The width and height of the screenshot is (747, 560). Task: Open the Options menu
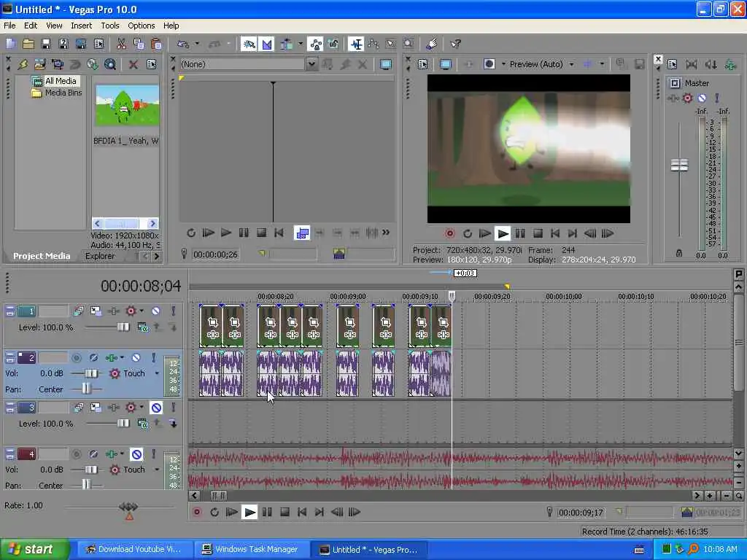[141, 26]
